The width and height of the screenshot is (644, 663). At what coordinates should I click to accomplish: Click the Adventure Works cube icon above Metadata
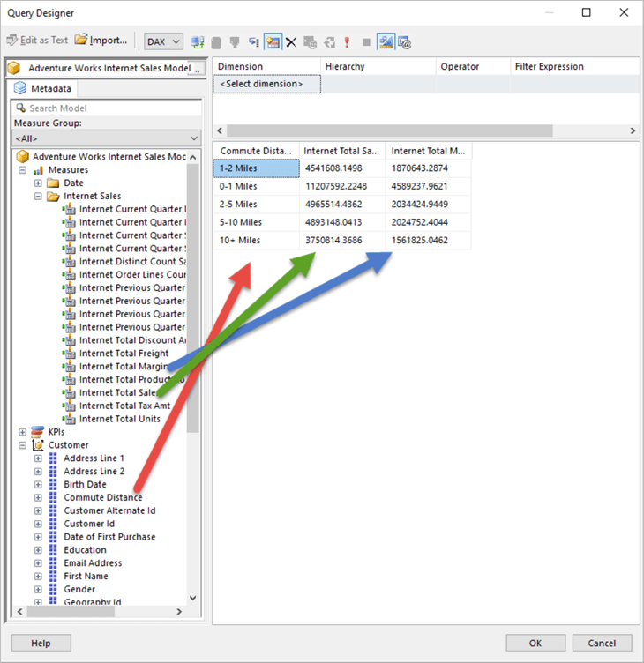pos(14,68)
